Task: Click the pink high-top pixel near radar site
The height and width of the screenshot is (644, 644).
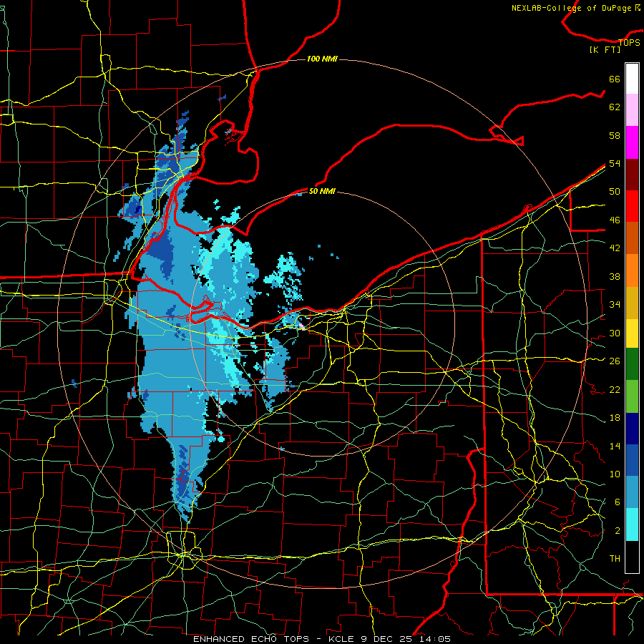Action: point(301,326)
